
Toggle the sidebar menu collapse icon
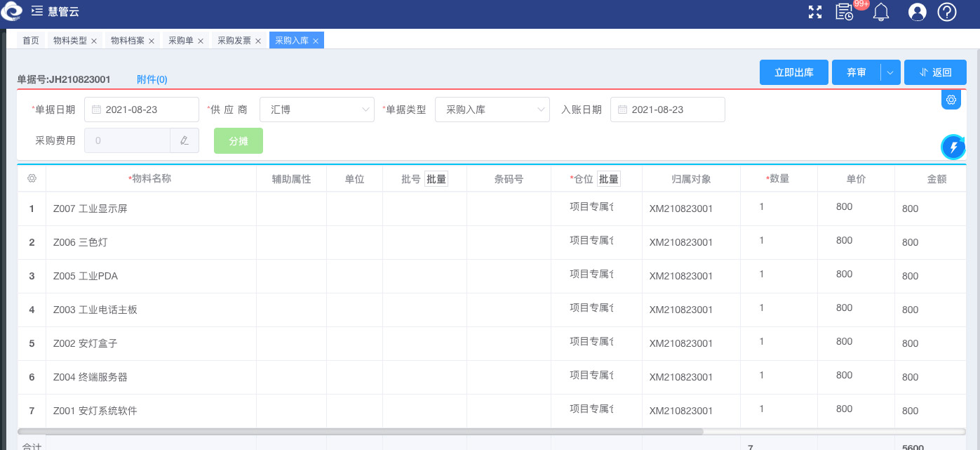(x=37, y=11)
